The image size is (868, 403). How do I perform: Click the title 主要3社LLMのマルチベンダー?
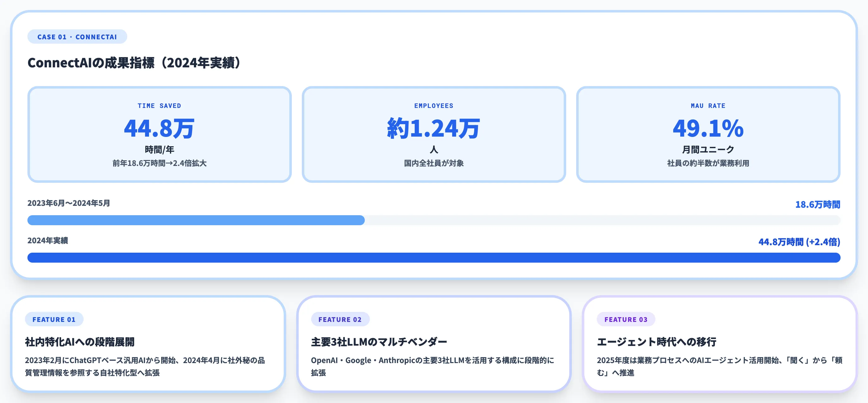(379, 342)
